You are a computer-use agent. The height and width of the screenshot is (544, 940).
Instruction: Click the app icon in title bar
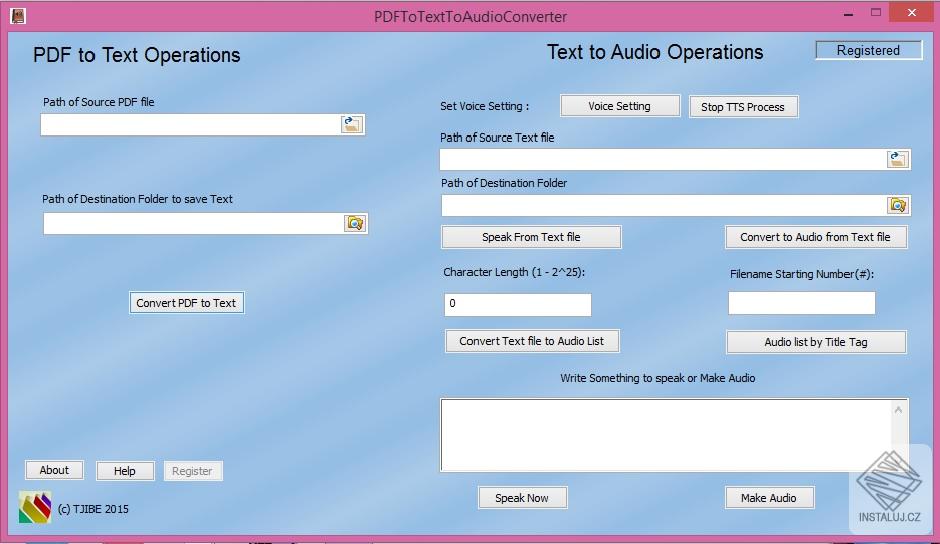(18, 16)
